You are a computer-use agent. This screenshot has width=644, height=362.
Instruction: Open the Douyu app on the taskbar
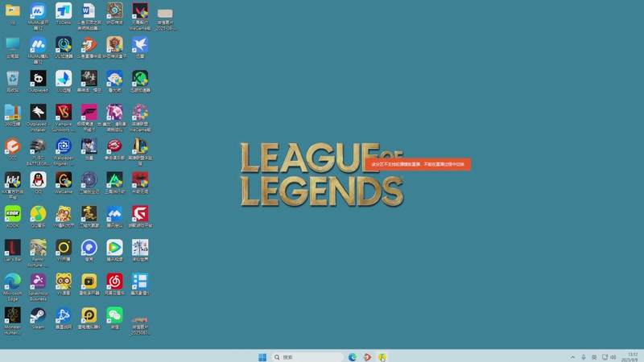coord(367,357)
